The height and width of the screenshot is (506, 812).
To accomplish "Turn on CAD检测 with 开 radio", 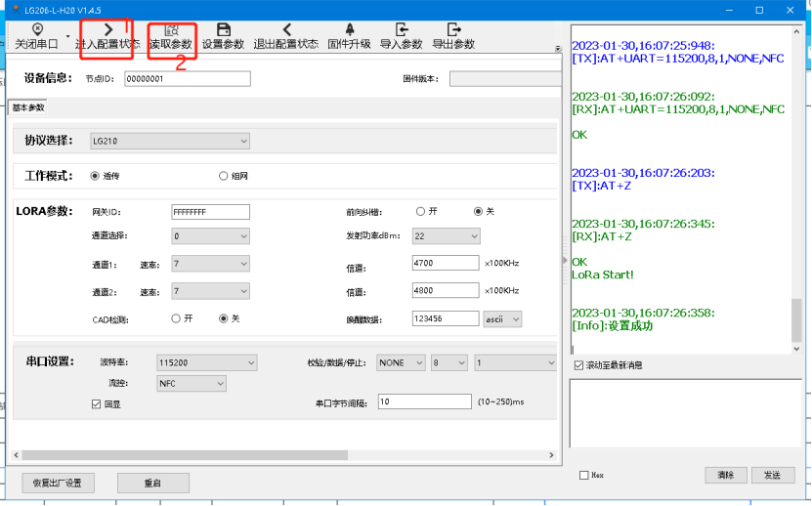I will [176, 318].
